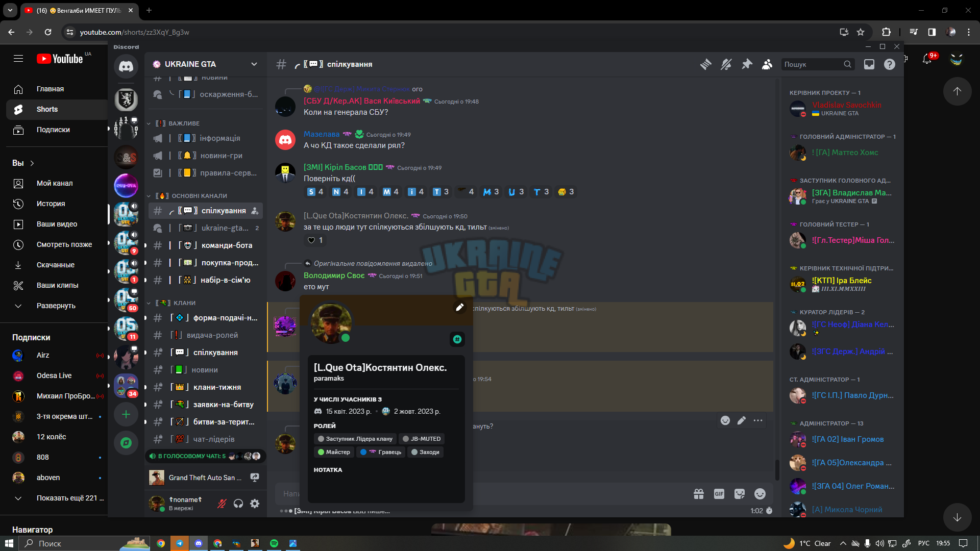Toggle the heart reaction on Костянтин's message

tap(315, 240)
